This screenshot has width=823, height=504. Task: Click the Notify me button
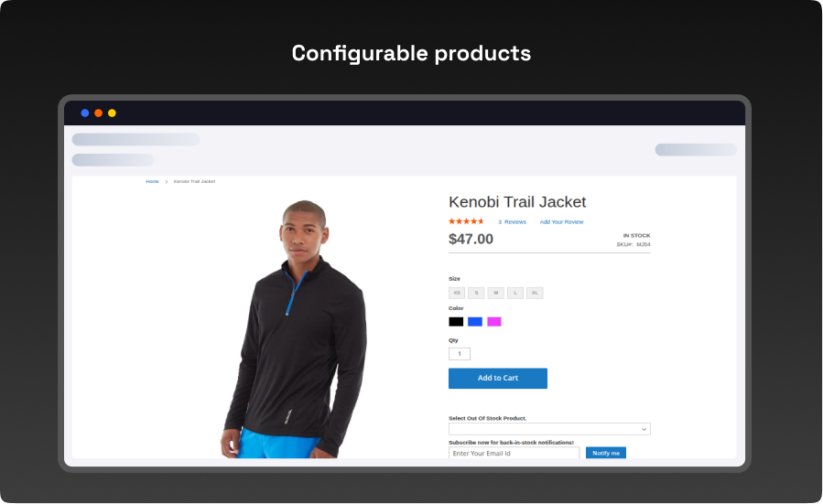click(606, 453)
